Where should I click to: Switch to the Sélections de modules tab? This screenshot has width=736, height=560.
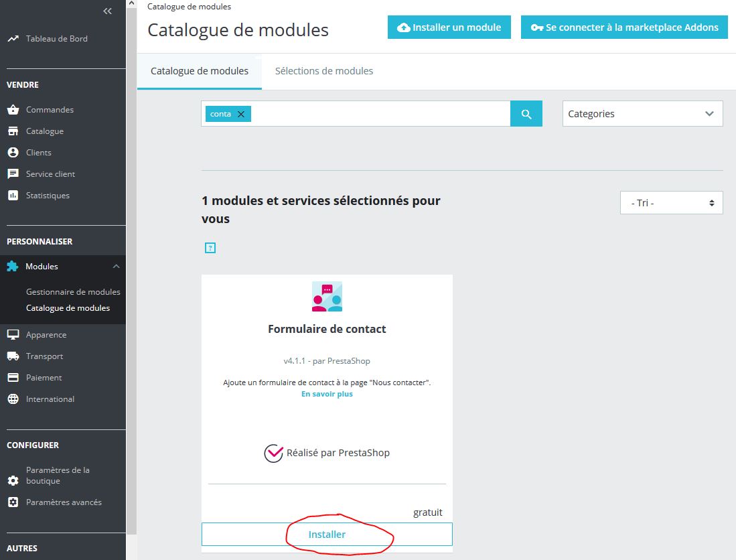(x=323, y=70)
